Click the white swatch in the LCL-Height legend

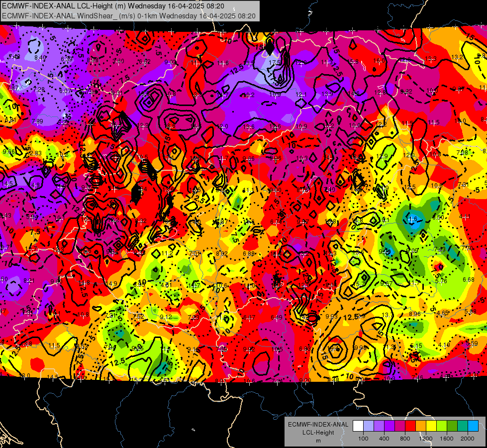[x=358, y=426]
